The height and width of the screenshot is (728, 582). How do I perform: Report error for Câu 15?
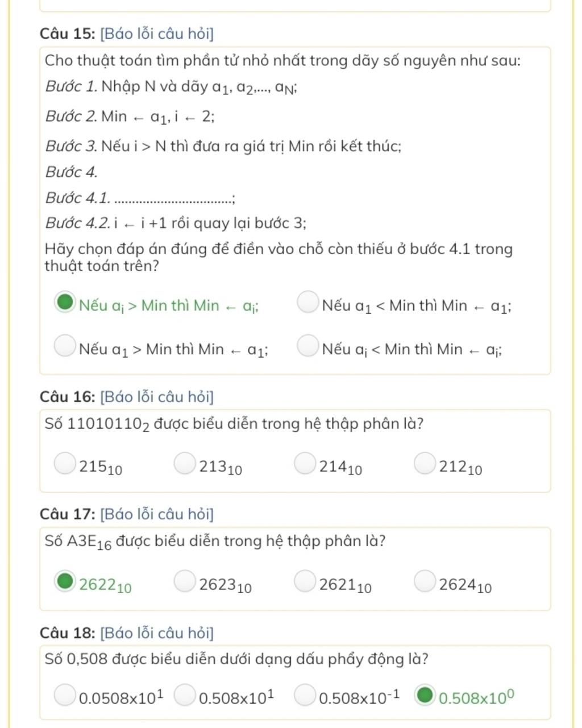click(157, 34)
